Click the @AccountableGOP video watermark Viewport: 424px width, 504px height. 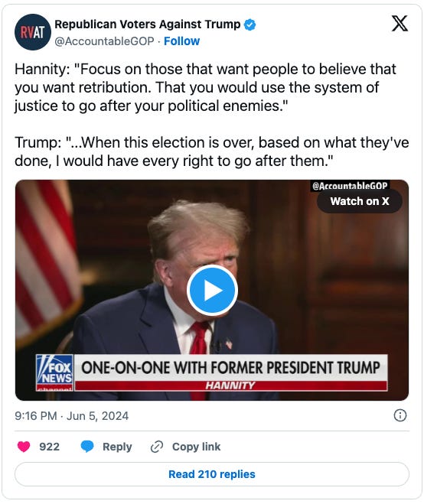pos(350,186)
